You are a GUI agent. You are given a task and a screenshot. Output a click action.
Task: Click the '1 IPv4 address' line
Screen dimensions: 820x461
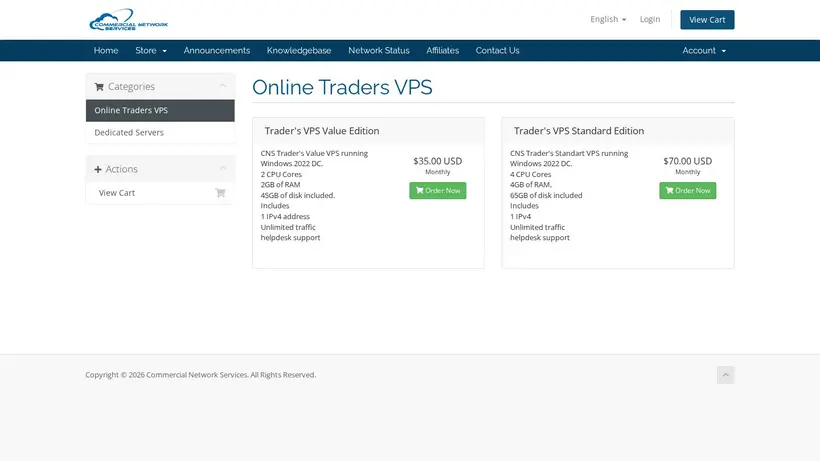(x=285, y=216)
